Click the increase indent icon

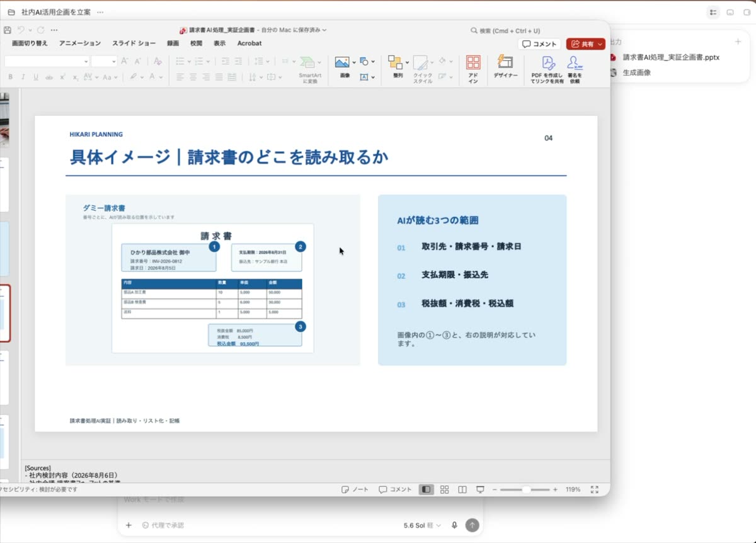click(238, 61)
